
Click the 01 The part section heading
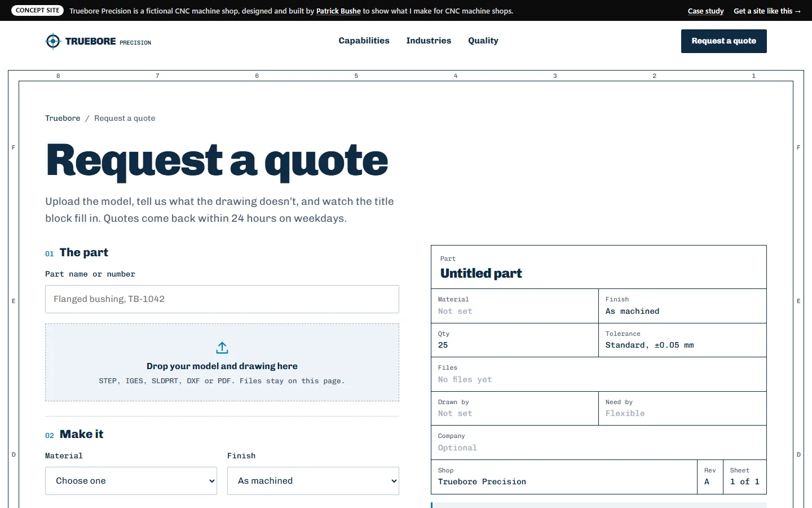click(x=77, y=252)
